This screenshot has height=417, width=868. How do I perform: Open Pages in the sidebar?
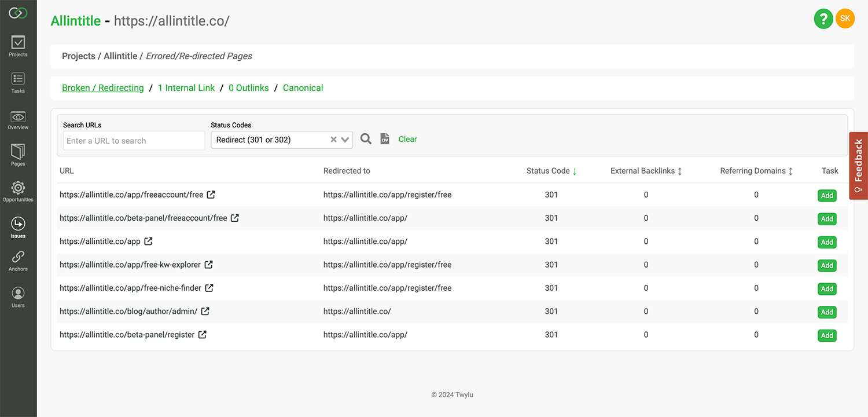click(18, 155)
